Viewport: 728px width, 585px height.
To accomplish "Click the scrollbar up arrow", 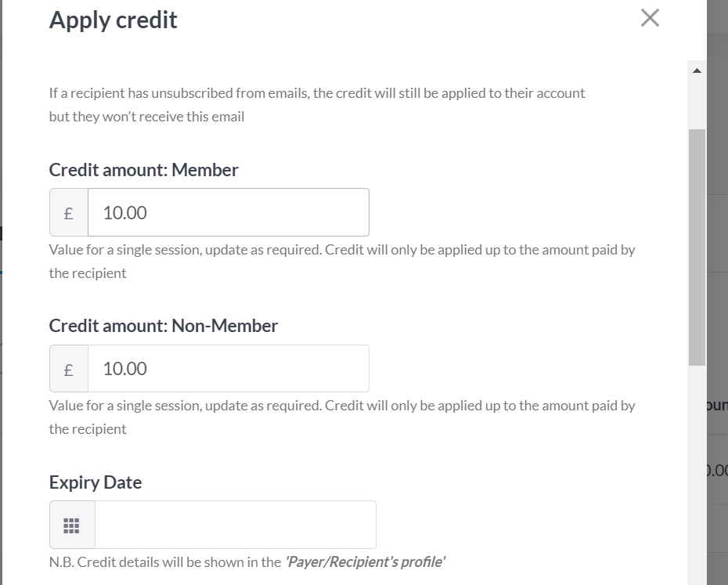I will (697, 70).
